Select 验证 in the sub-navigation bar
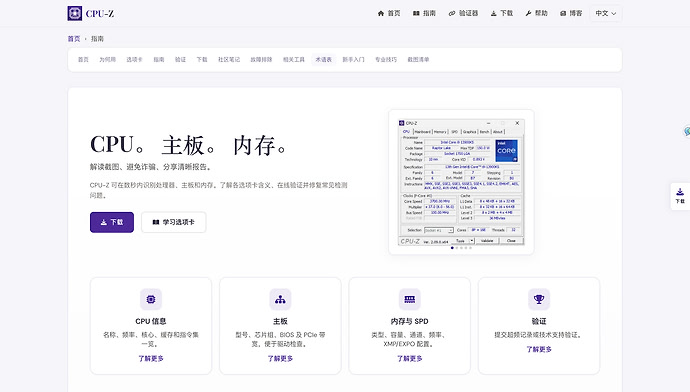 tap(180, 59)
